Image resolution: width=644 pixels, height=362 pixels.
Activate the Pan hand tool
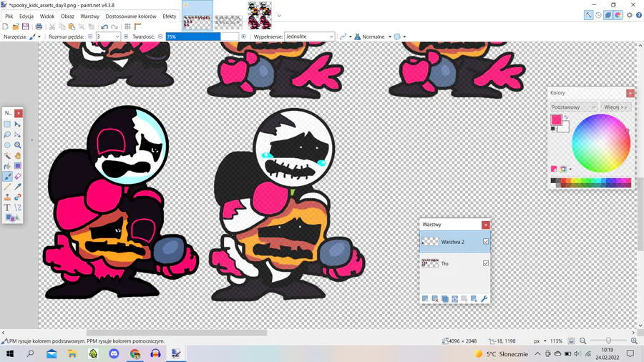tap(18, 155)
